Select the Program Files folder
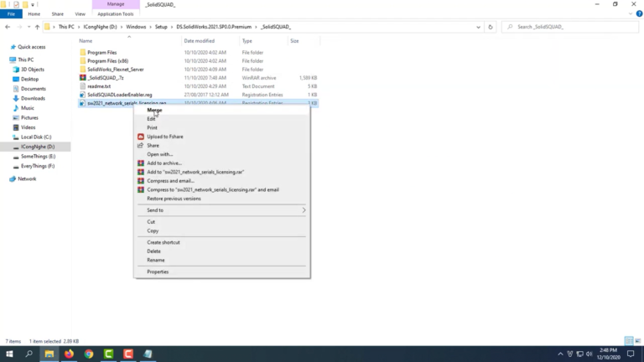Viewport: 644px width, 362px height. point(101,53)
